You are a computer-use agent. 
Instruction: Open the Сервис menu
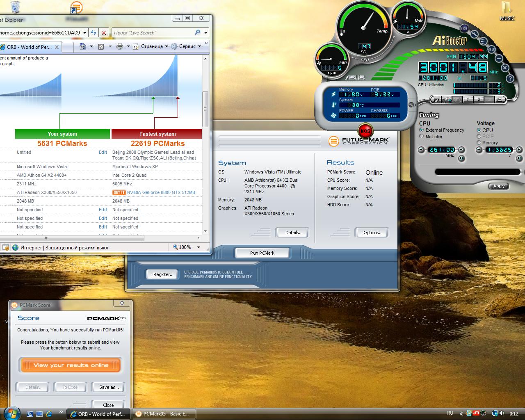click(187, 46)
